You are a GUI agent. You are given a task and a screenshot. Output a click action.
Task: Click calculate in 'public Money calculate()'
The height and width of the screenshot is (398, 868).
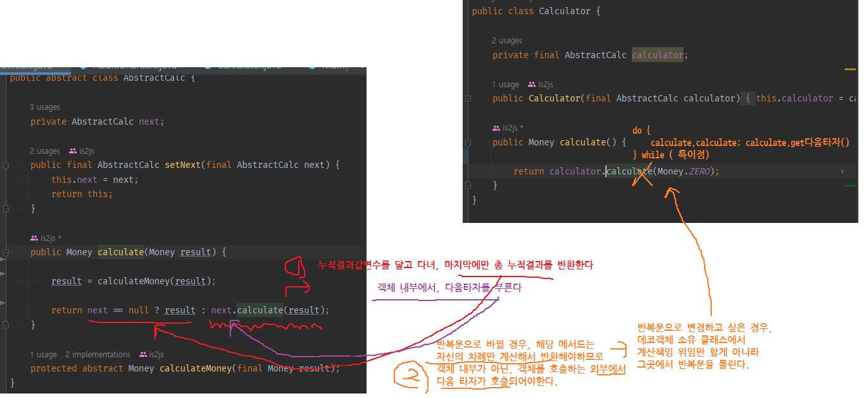coord(583,142)
